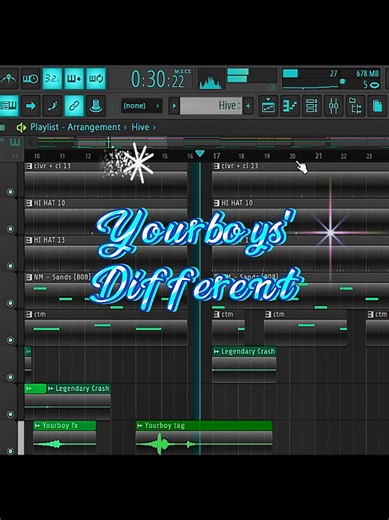Screen dimensions: 389x520
Task: Mute the HI HAT 13 track
Action: pyautogui.click(x=10, y=266)
